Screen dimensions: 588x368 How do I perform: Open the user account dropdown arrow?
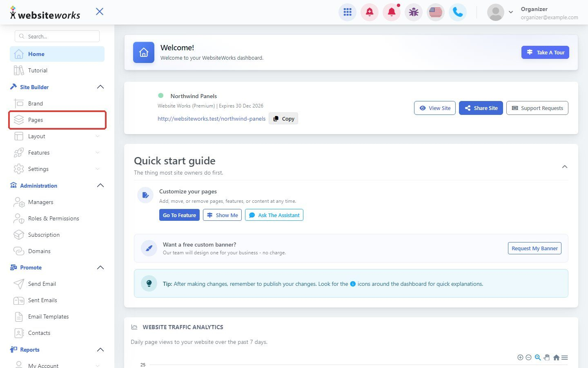(511, 12)
